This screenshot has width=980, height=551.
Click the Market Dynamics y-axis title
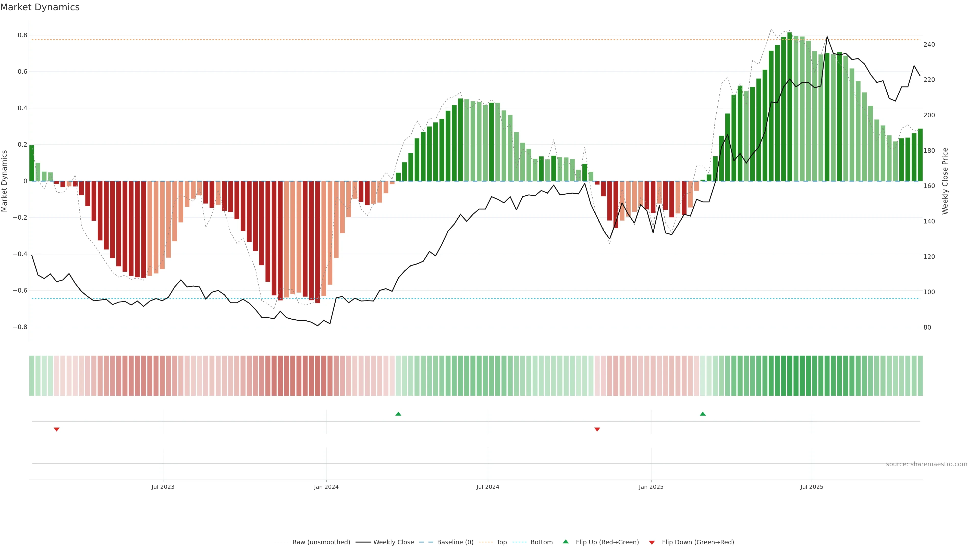[x=5, y=181]
